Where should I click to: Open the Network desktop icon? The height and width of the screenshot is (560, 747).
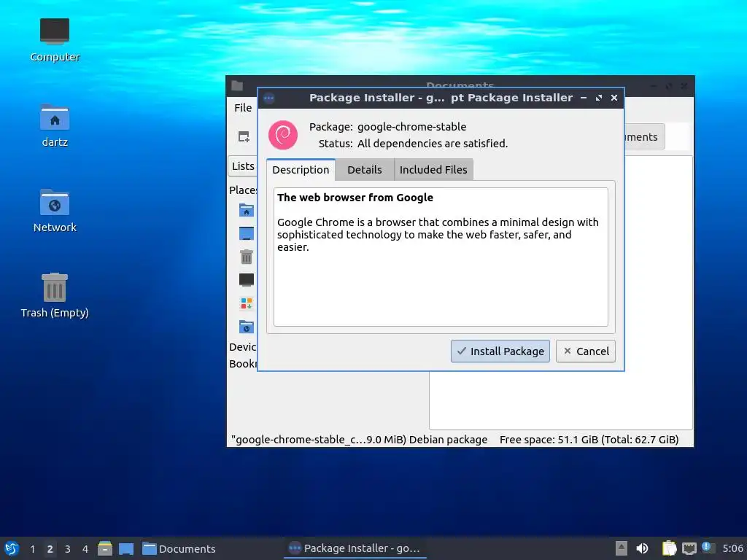point(55,211)
